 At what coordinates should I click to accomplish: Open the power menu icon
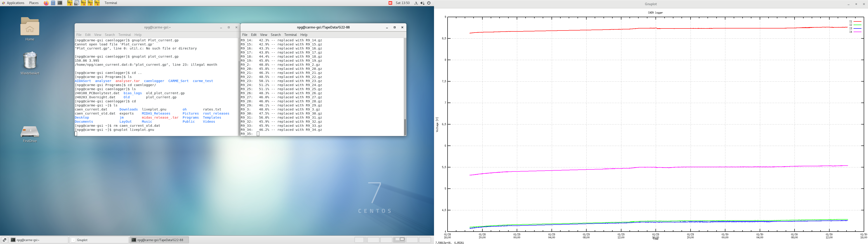(429, 3)
